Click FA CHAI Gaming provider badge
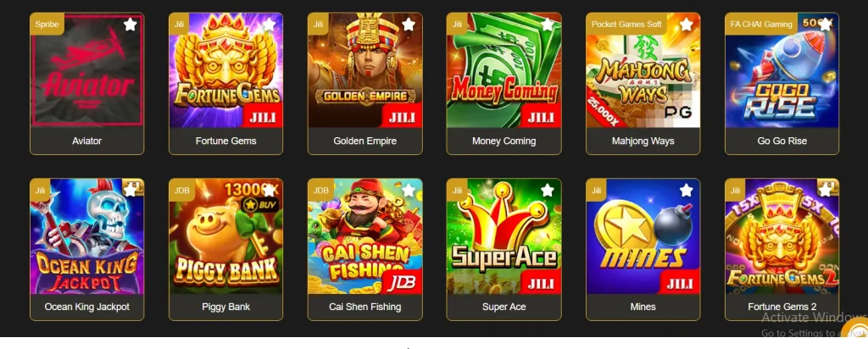The image size is (868, 349). pos(761,24)
